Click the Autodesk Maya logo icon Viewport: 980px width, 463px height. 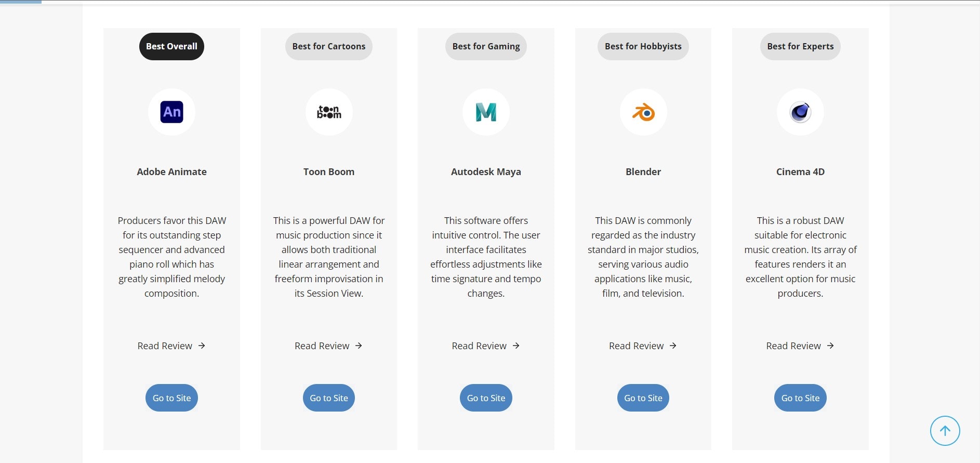[x=486, y=112]
